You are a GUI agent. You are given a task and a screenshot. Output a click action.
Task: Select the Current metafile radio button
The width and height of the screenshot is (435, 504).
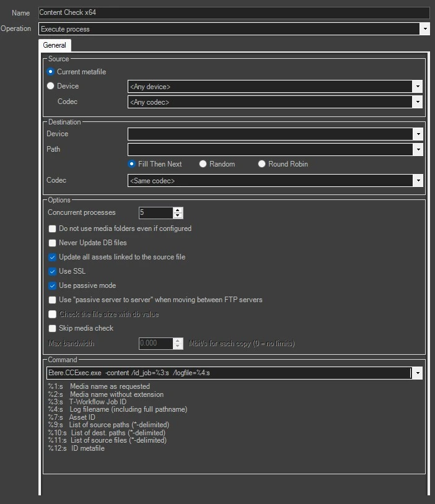pyautogui.click(x=51, y=72)
